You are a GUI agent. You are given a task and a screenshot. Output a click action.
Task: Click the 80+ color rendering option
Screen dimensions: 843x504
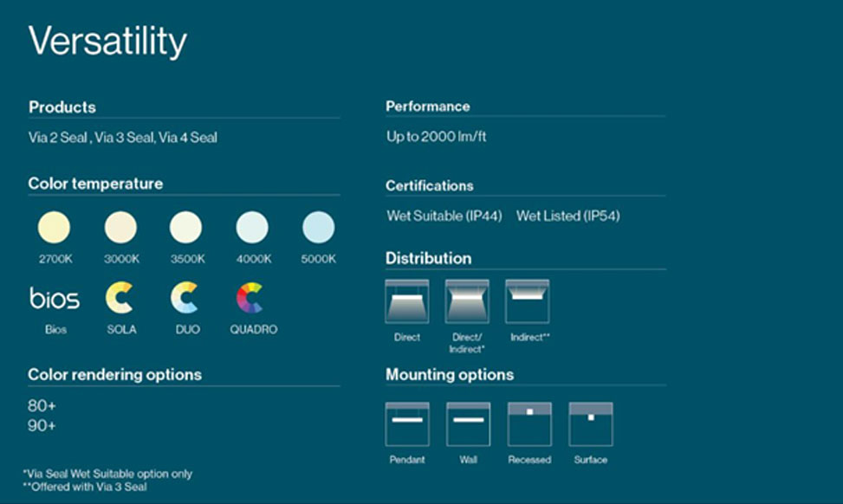(42, 406)
